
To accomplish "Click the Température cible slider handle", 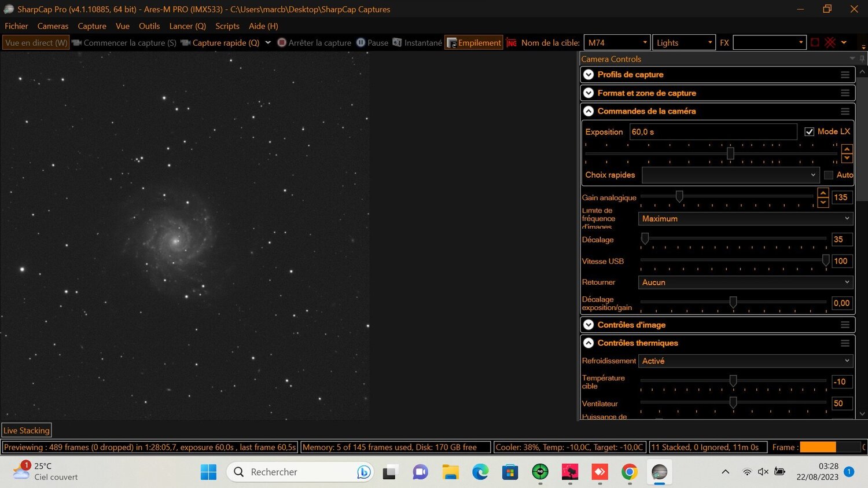I will 733,381.
